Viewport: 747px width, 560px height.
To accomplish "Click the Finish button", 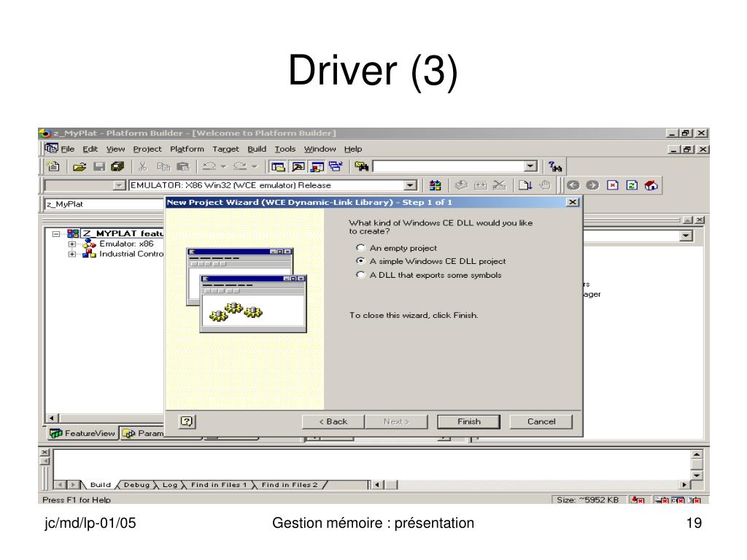I will point(469,421).
